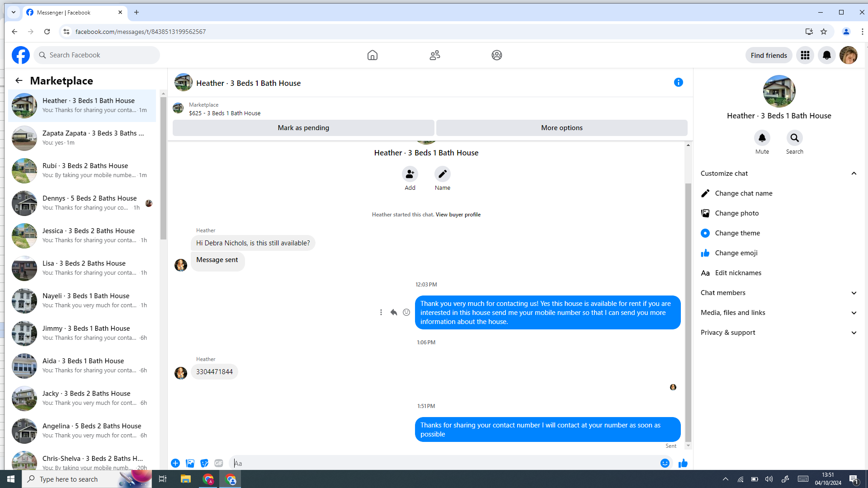Open a new browser tab
This screenshot has height=488, width=868.
137,12
